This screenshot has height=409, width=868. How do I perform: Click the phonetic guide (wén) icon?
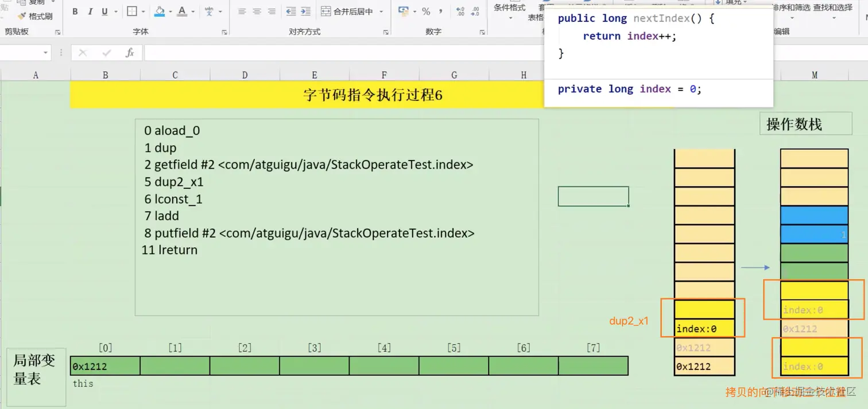pyautogui.click(x=209, y=11)
